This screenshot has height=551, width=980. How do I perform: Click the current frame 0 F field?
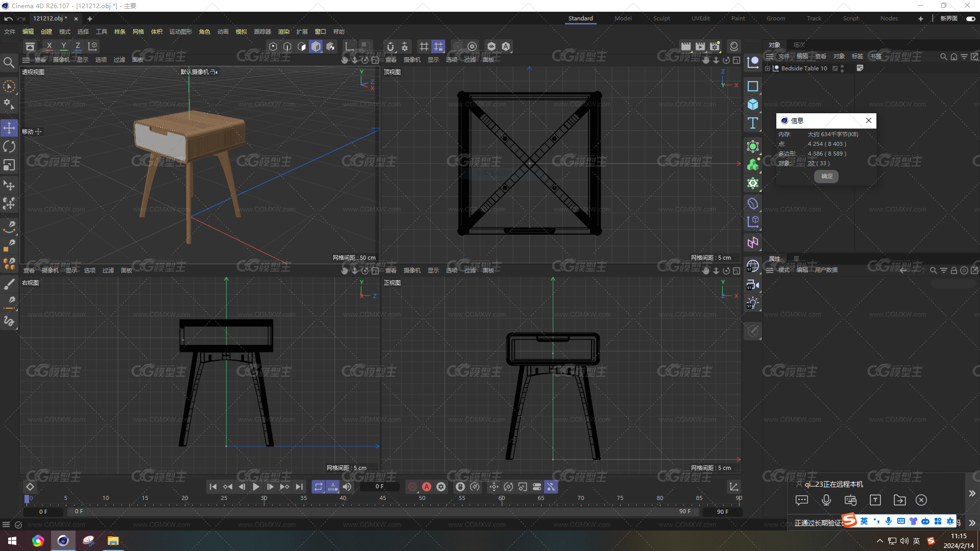379,487
